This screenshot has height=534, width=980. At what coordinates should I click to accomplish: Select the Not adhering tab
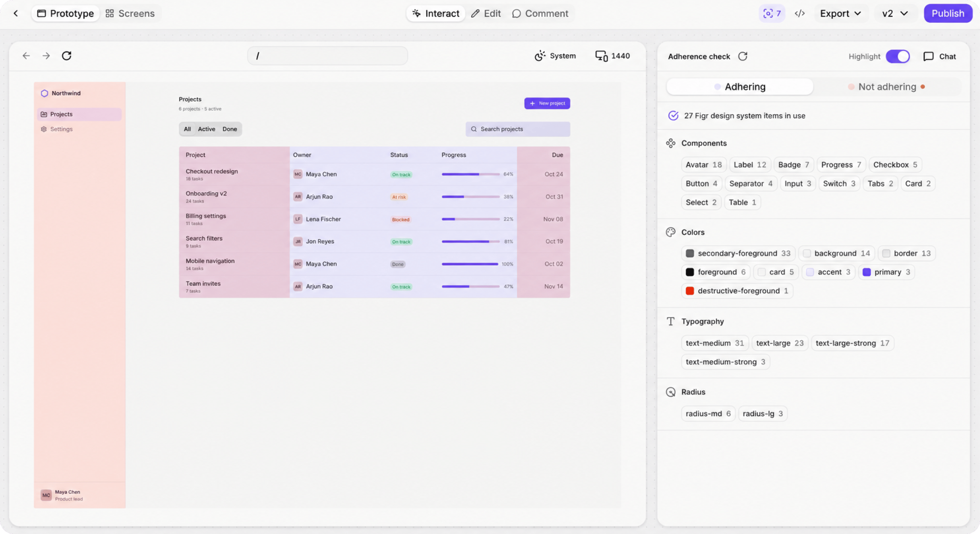[887, 87]
